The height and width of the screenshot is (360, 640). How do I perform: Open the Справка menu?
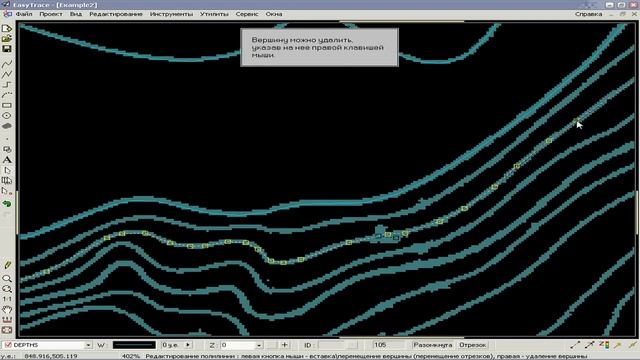pos(588,14)
